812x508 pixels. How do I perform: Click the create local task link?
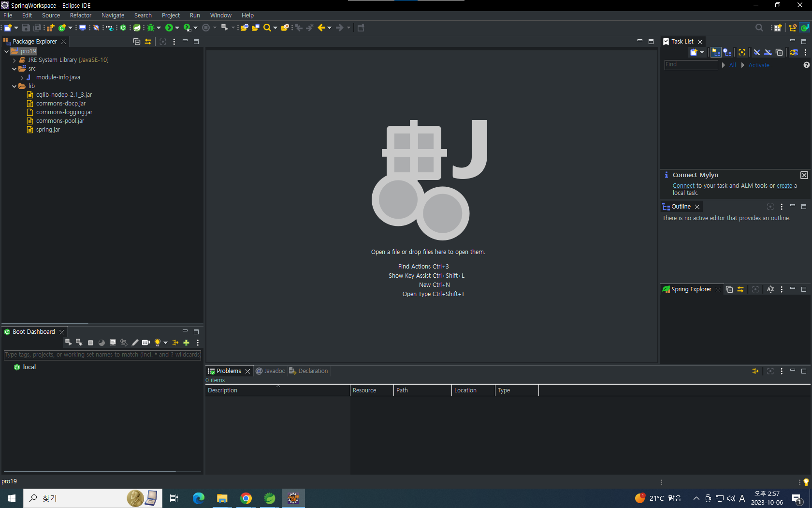click(x=784, y=186)
